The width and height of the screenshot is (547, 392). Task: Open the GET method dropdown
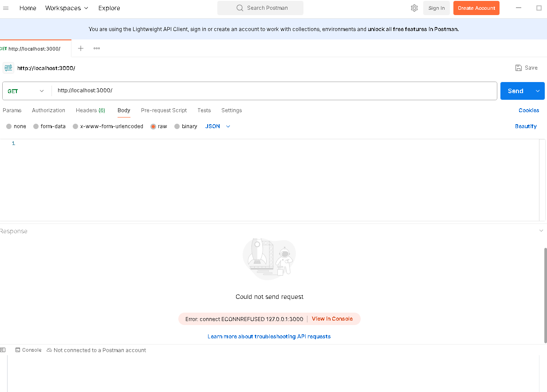(26, 91)
